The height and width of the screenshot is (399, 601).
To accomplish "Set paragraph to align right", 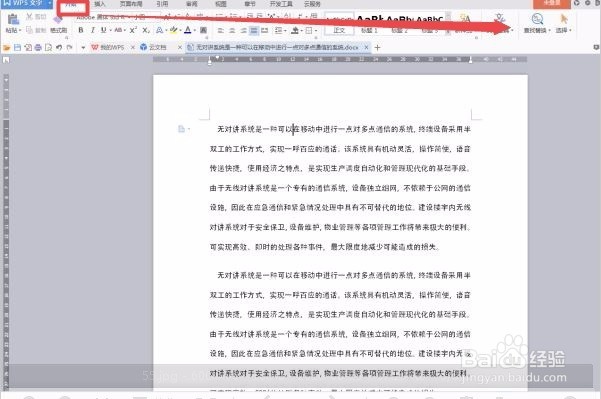I will pyautogui.click(x=243, y=30).
